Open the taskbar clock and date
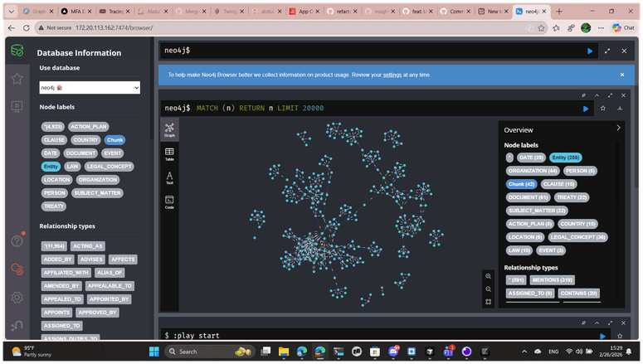This screenshot has width=643, height=364. click(x=611, y=352)
